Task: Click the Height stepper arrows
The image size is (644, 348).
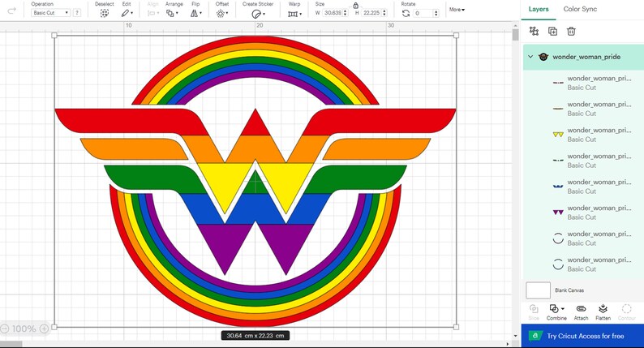Action: (384, 13)
